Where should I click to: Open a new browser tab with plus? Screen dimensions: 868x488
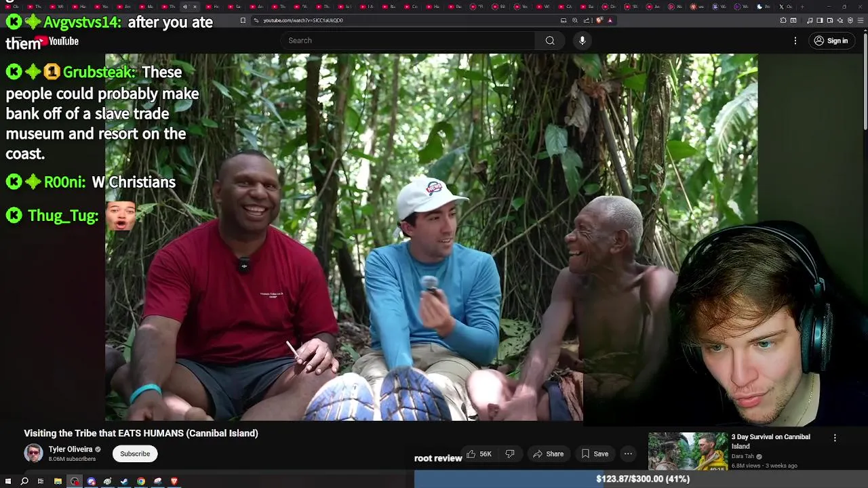tap(802, 7)
